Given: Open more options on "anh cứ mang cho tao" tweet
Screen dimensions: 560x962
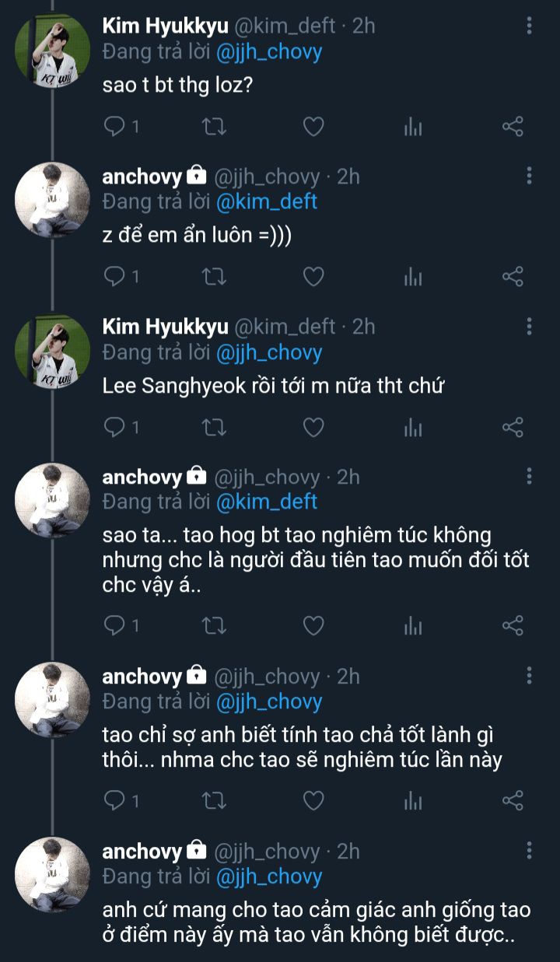Looking at the screenshot, I should coord(530,850).
